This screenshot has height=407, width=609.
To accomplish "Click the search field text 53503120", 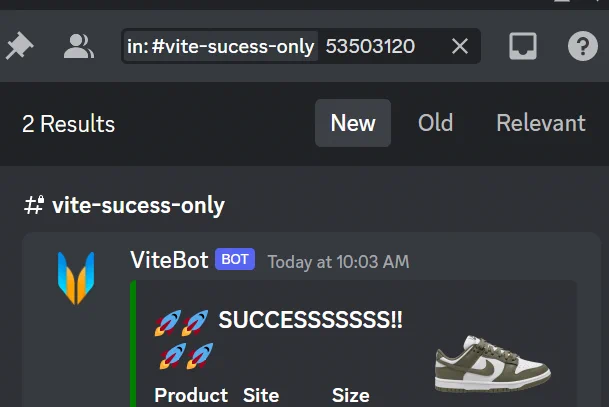I will (x=370, y=47).
